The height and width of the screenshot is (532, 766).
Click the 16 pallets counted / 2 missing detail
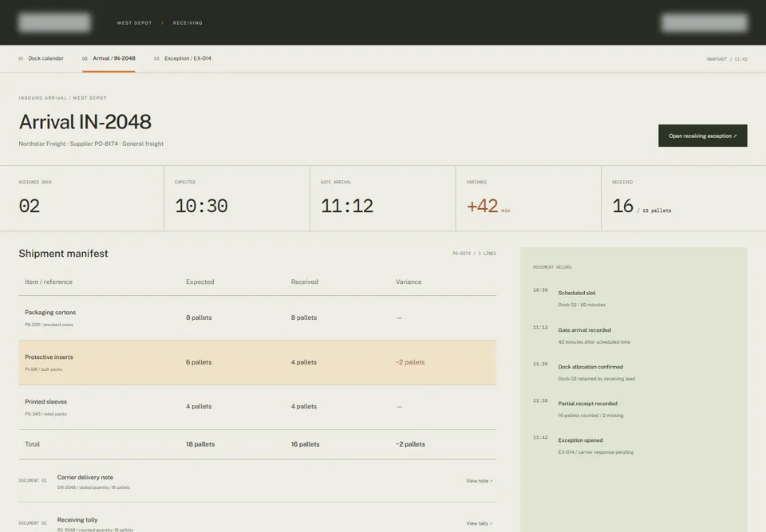coord(590,416)
